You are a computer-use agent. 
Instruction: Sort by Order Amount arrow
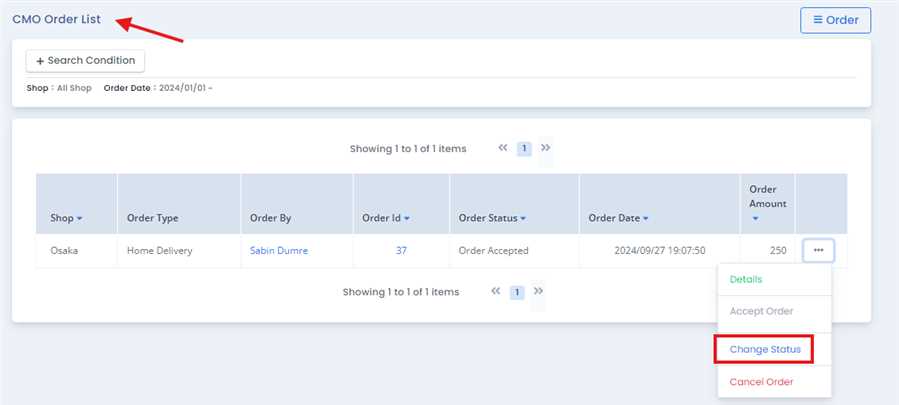pyautogui.click(x=755, y=218)
